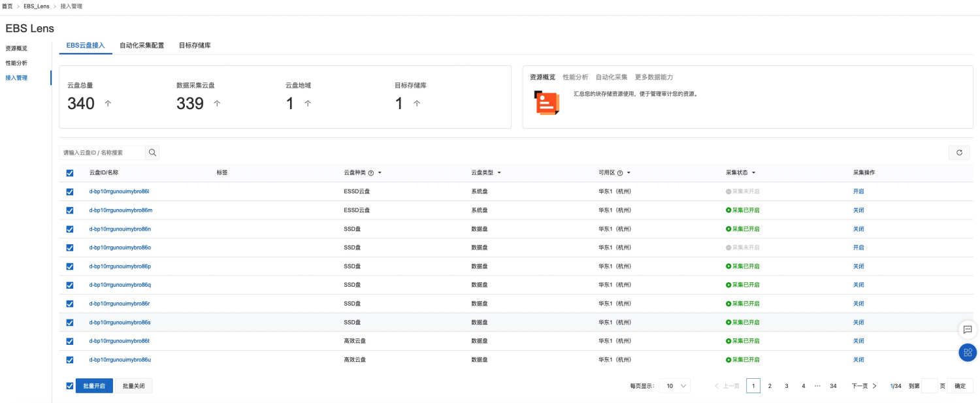
Task: Click the 批量关闭 button
Action: [x=134, y=386]
